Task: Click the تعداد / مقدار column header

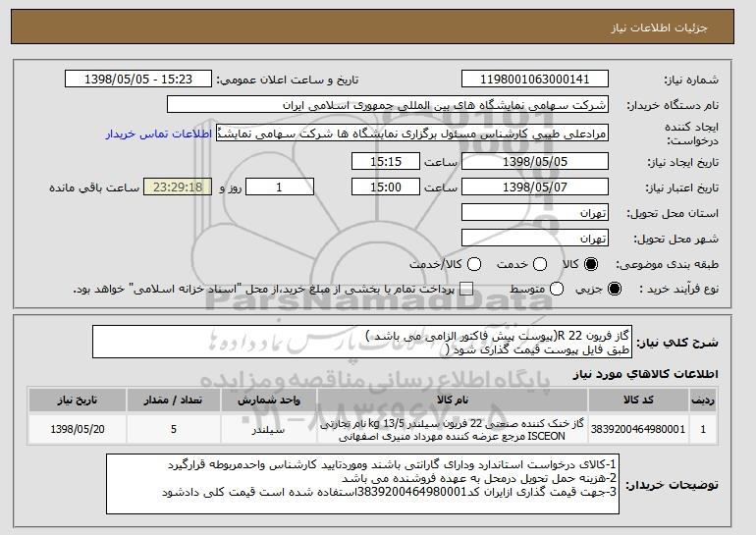Action: point(174,401)
